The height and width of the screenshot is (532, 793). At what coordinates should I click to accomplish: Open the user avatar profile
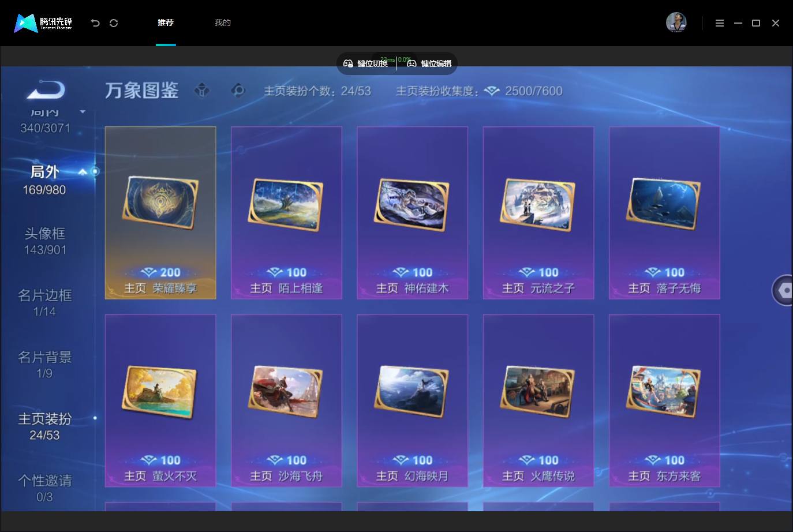point(676,23)
